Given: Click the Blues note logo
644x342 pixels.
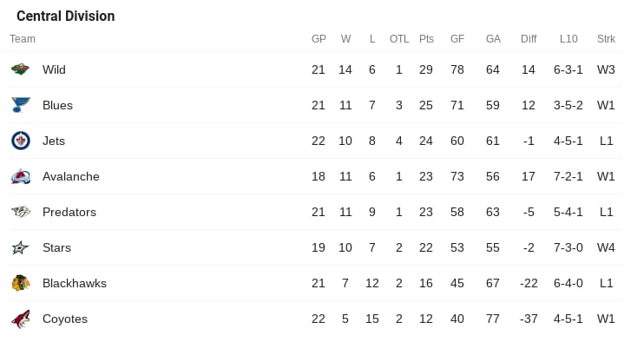Looking at the screenshot, I should (x=21, y=105).
